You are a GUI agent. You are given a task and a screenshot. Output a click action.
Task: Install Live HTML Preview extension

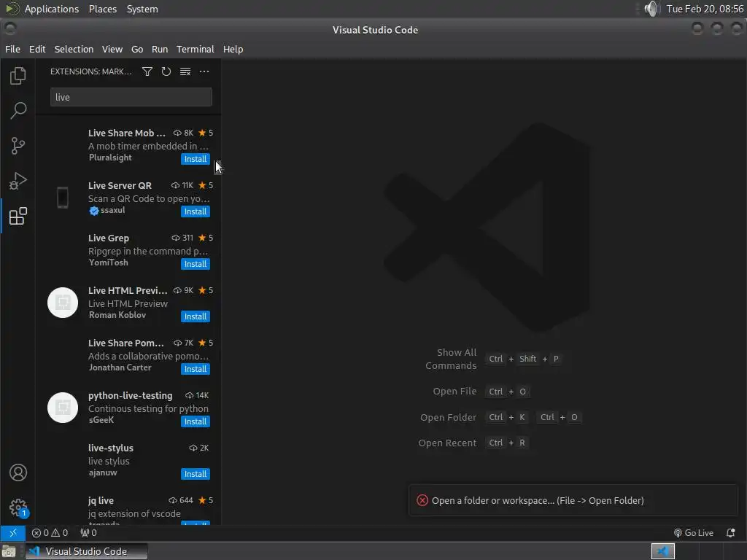pos(196,316)
